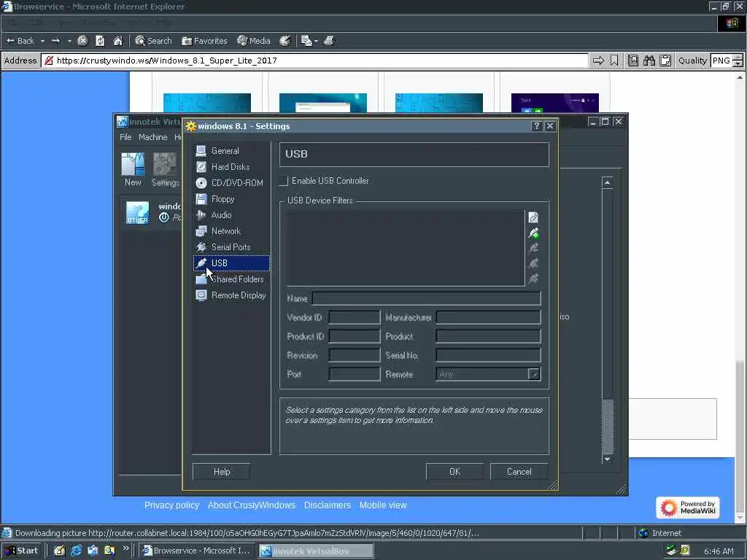Screen dimensions: 747x560
Task: Click the Refresh page icon
Action: 100,41
